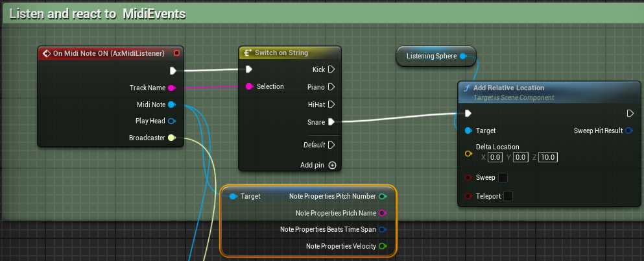Click exec output pin of Add Relative Location

[630, 113]
